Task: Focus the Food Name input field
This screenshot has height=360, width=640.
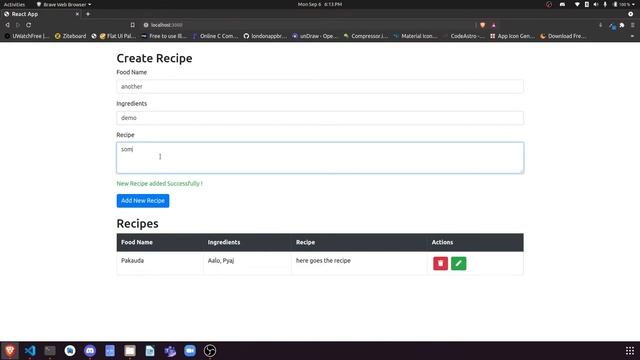Action: [320, 87]
